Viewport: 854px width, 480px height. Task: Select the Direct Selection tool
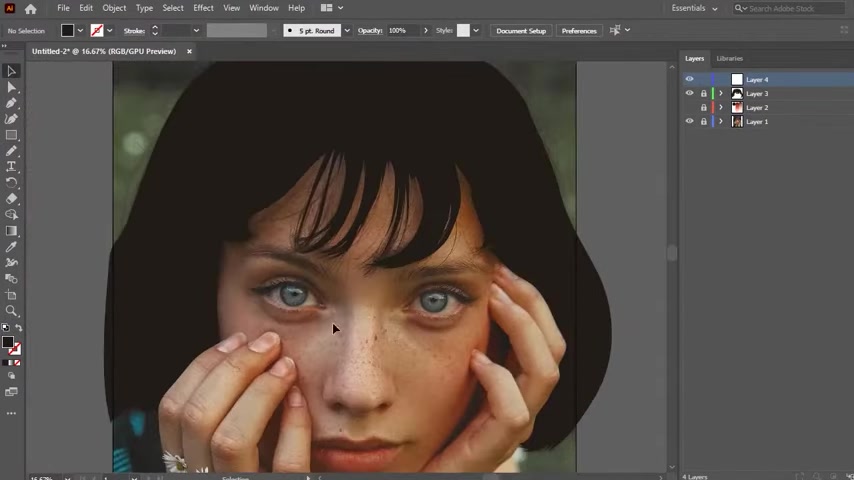11,87
